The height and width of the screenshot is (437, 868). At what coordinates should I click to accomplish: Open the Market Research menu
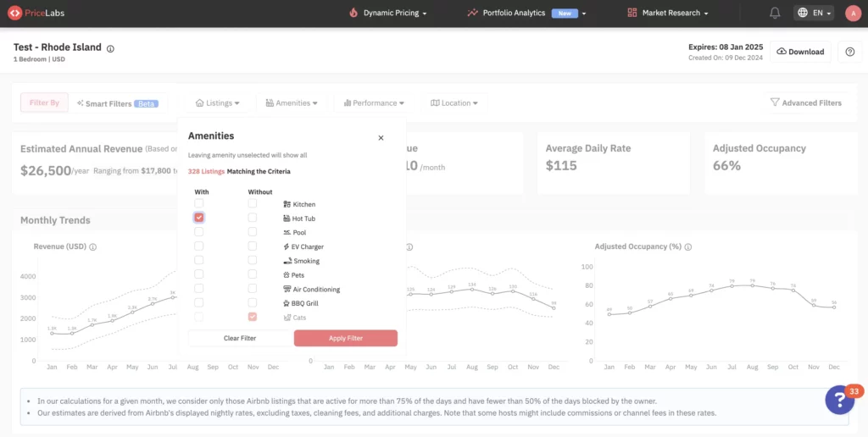tap(668, 13)
